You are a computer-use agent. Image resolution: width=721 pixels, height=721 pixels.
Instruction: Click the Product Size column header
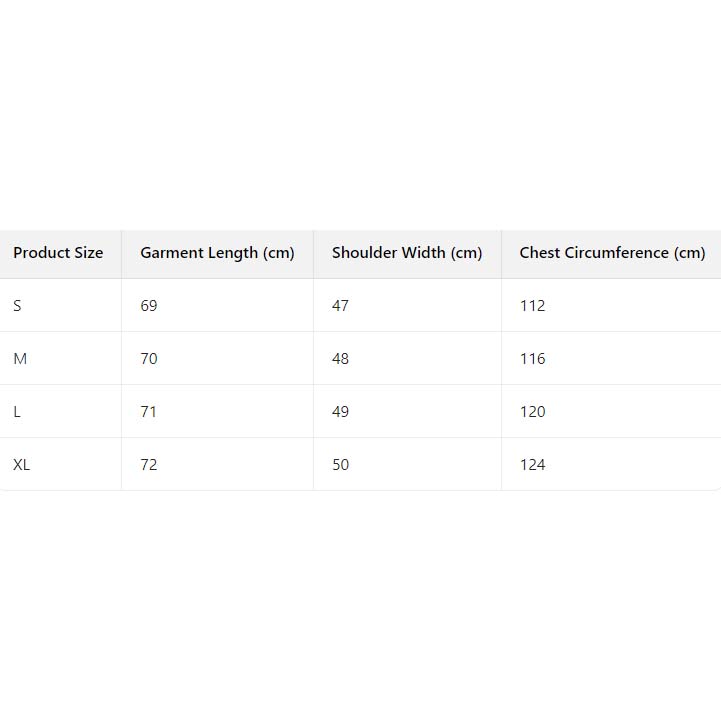(58, 253)
